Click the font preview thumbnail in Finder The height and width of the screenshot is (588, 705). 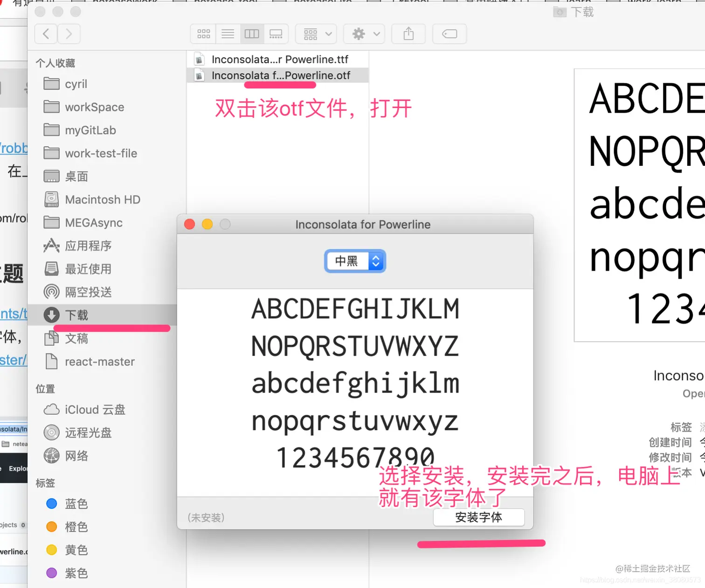640,205
